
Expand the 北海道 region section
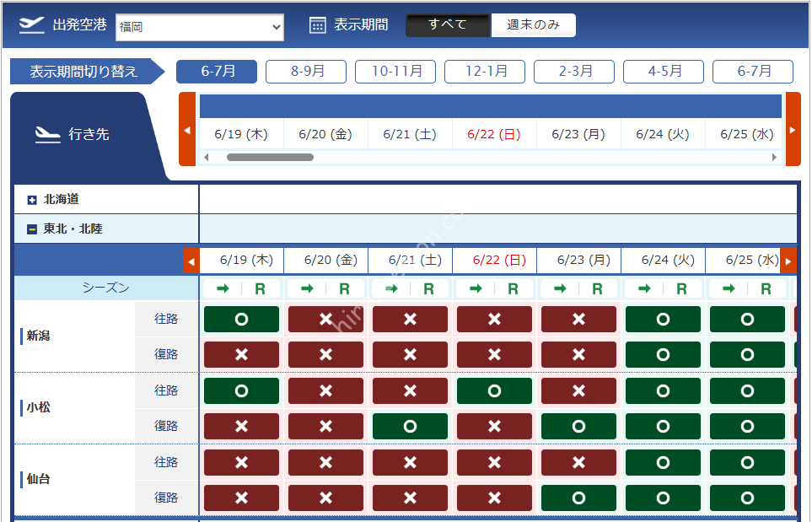(32, 200)
